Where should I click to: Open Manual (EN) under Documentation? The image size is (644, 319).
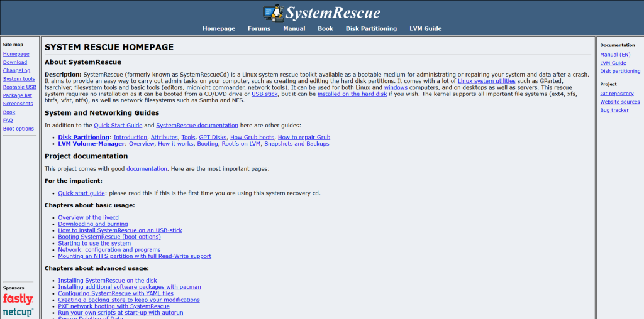click(615, 54)
